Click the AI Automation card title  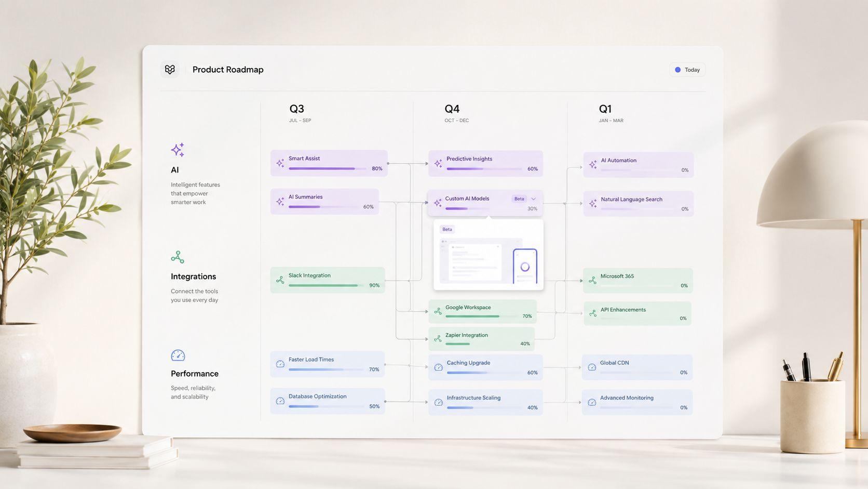click(618, 161)
